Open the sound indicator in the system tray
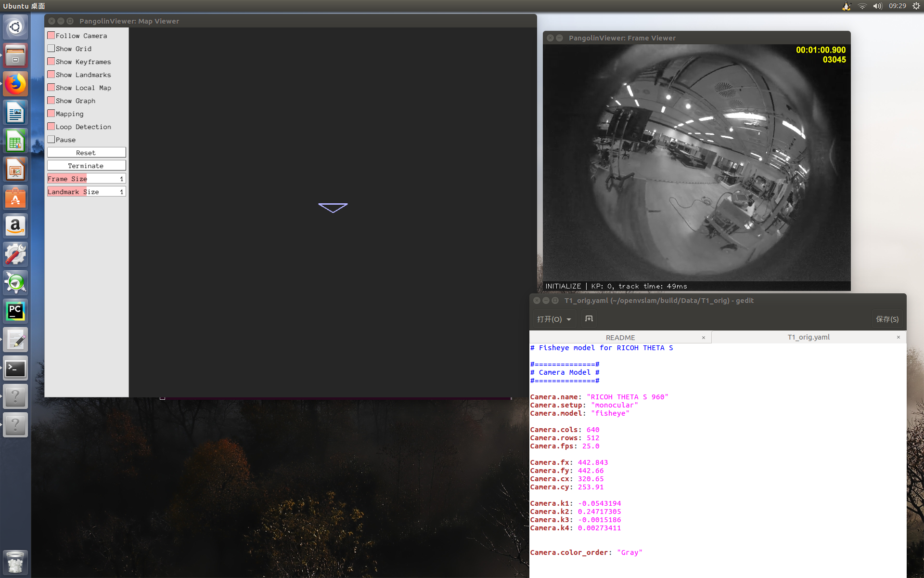 pos(877,6)
